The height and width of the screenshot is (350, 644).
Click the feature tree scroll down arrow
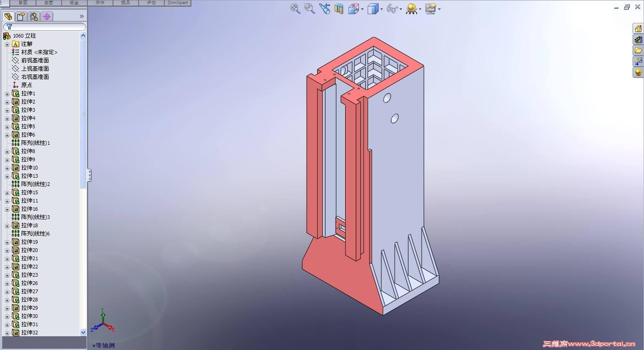tap(83, 332)
